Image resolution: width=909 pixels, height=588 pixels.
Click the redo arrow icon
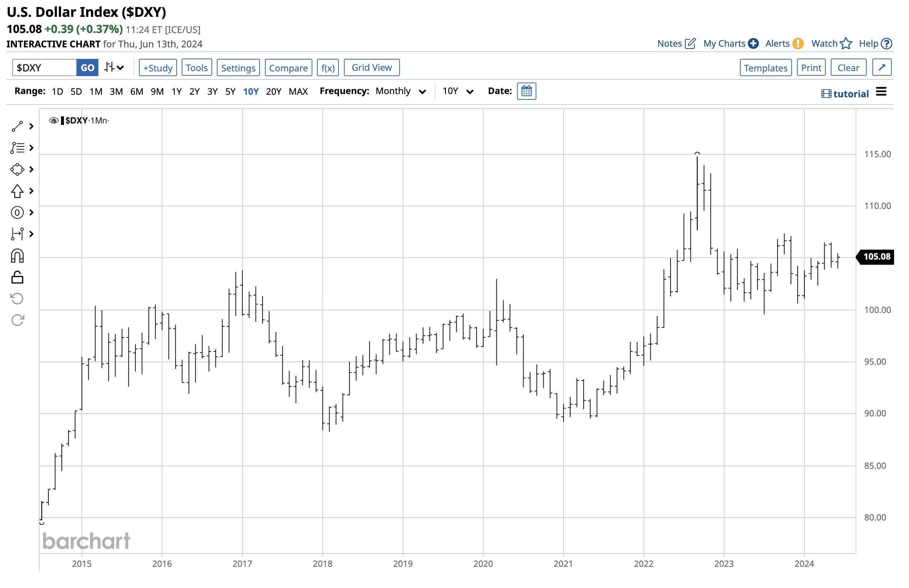point(17,320)
